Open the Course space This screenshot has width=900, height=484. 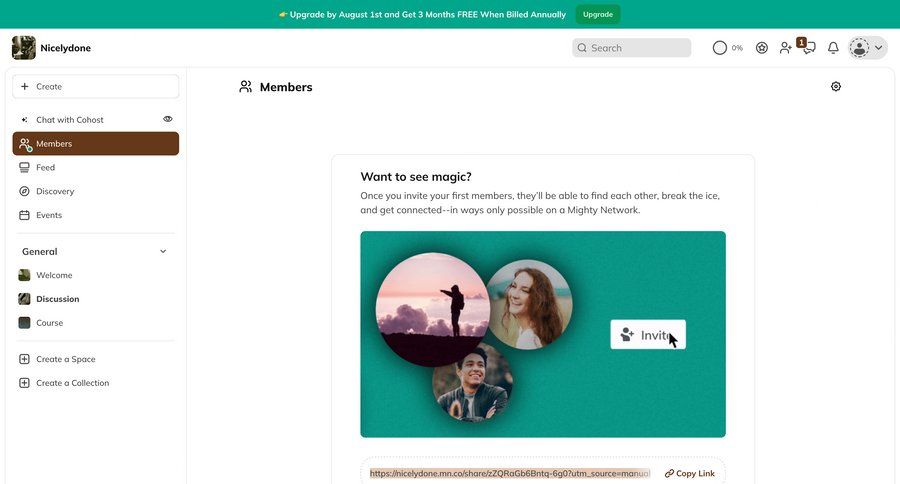click(49, 323)
